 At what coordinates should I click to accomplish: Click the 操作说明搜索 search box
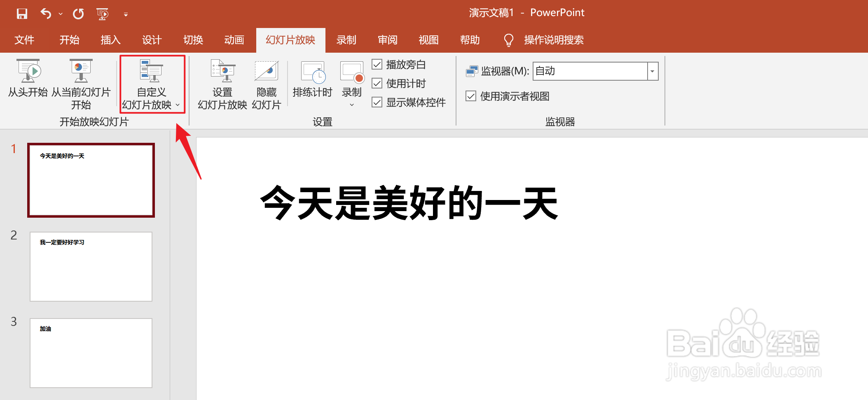[x=554, y=40]
